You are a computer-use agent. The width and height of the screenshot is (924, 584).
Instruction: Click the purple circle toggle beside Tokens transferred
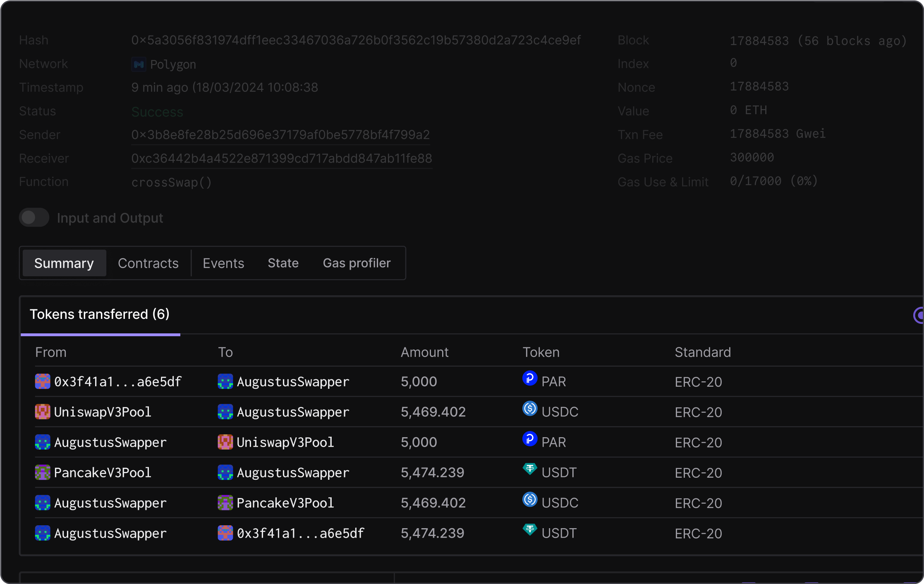pos(918,315)
